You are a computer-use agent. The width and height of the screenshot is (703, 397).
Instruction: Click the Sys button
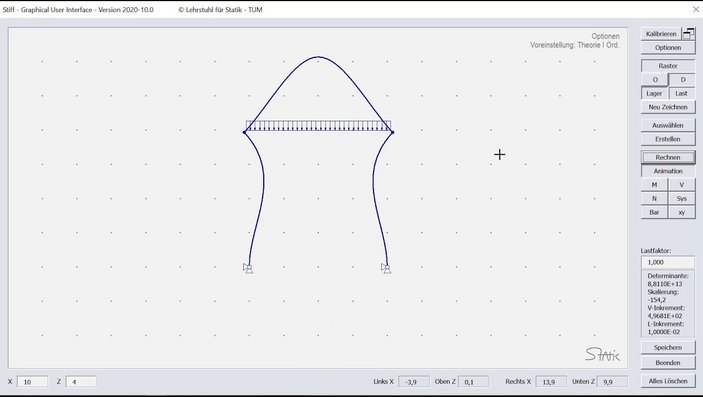[681, 199]
